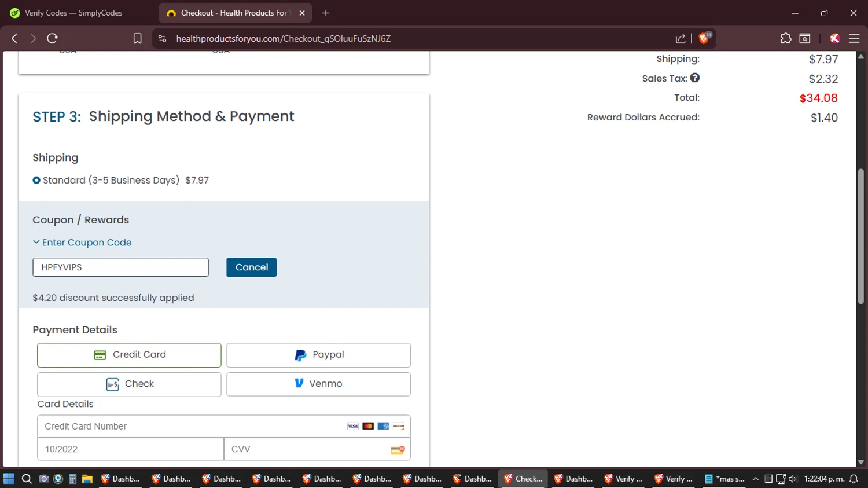Click the address bar URL
Viewport: 868px width, 488px height.
click(x=284, y=38)
